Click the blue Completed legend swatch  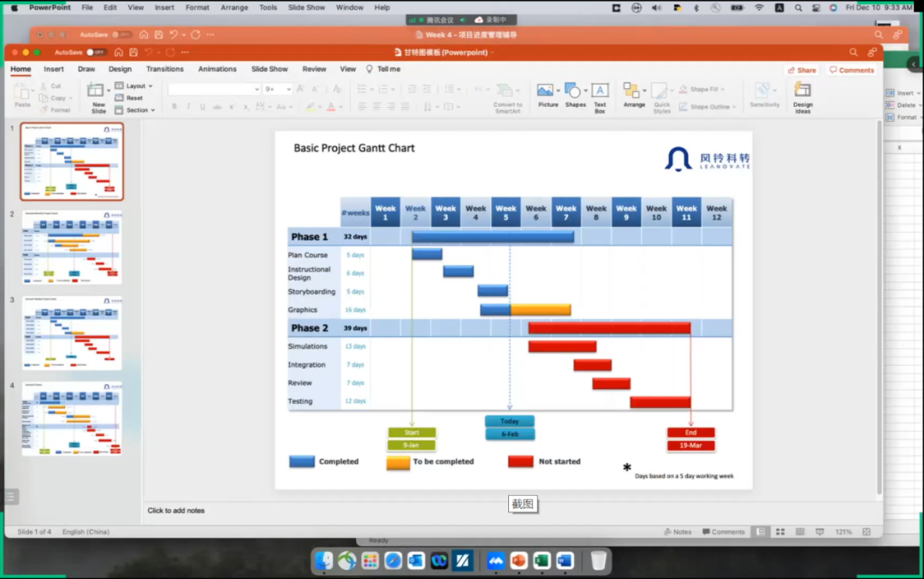(302, 462)
